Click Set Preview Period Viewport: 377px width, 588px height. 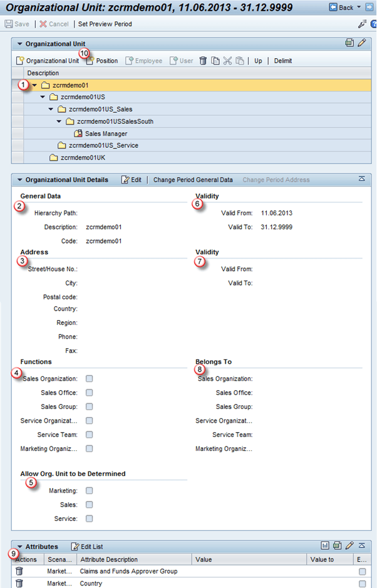pos(105,24)
